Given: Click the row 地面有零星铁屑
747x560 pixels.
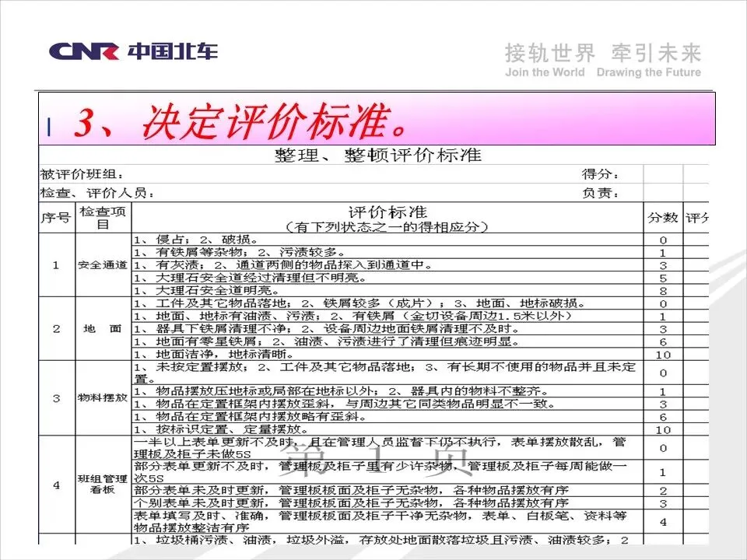Looking at the screenshot, I should coord(388,341).
